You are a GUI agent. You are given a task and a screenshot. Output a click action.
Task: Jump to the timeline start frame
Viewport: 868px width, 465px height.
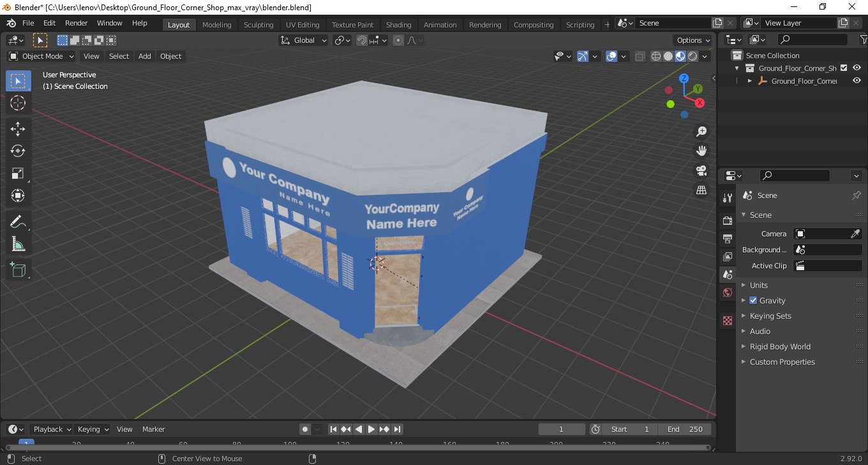coord(333,429)
